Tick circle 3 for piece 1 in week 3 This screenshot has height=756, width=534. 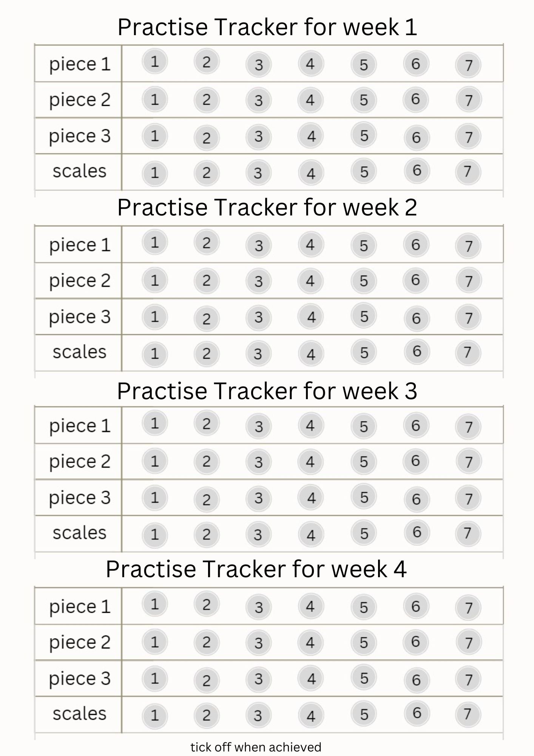pyautogui.click(x=258, y=426)
